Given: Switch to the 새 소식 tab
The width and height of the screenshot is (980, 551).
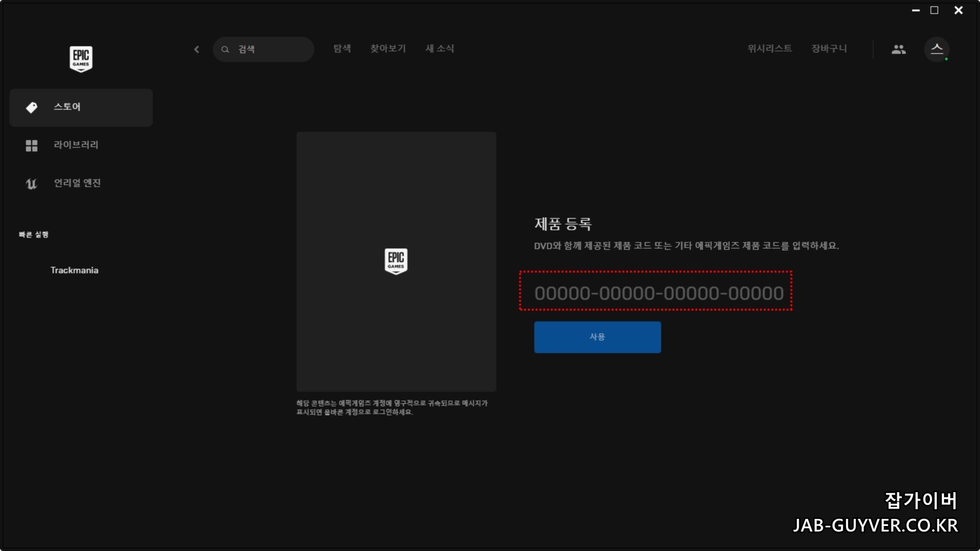Looking at the screenshot, I should 440,49.
